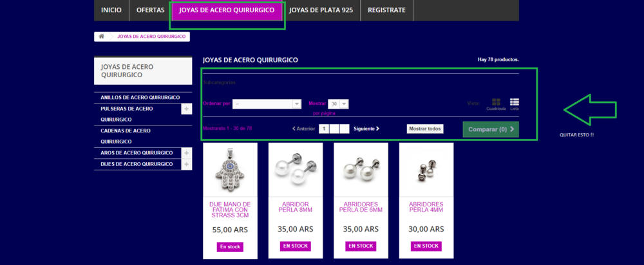Select page 1 in pagination
This screenshot has height=265, width=644.
324,129
